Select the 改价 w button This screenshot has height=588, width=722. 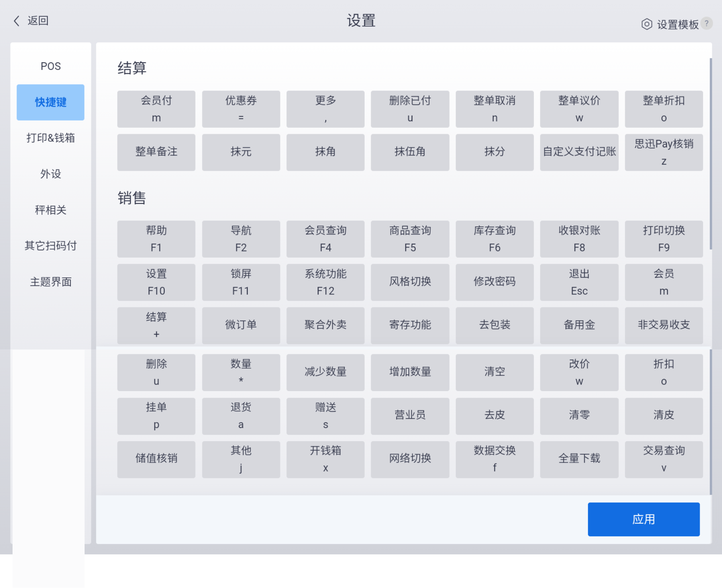point(579,372)
